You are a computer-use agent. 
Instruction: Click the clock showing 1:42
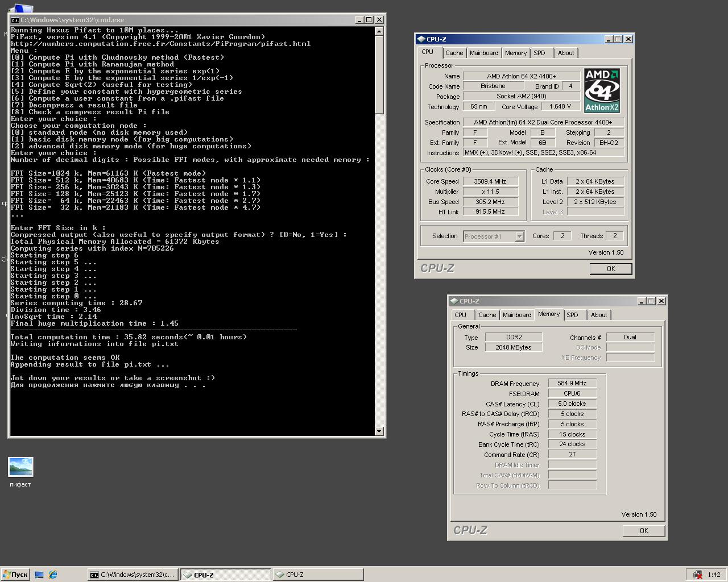click(x=714, y=575)
